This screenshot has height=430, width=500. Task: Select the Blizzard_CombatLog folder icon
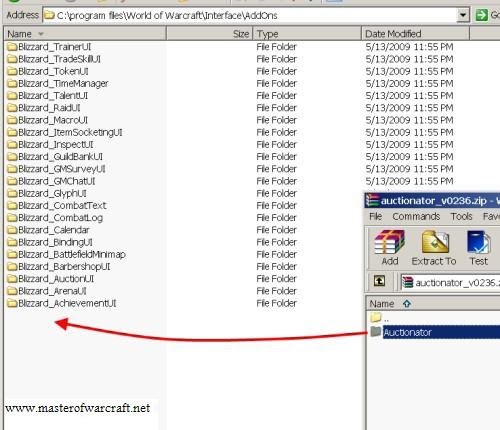point(12,218)
